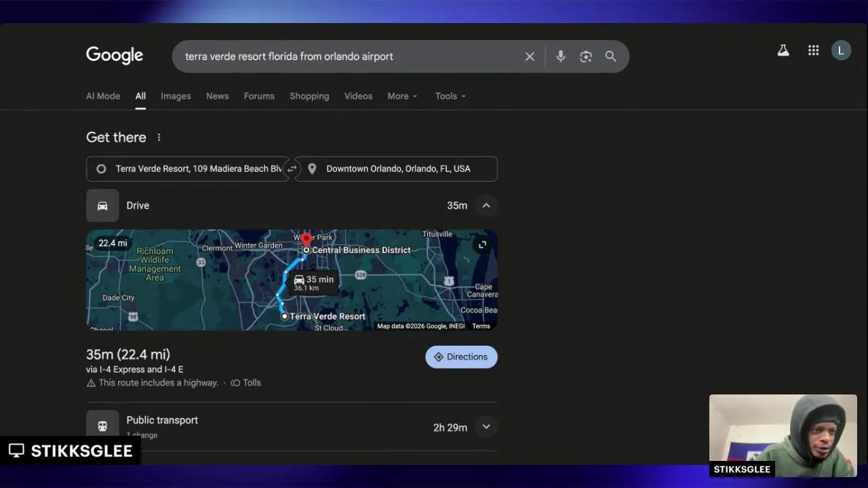Open search by image camera icon

(586, 57)
